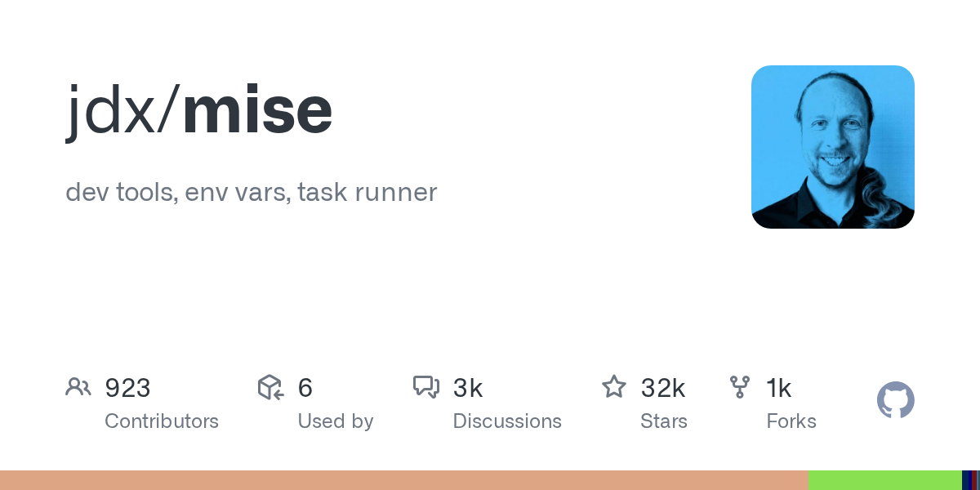The image size is (980, 490).
Task: Click the Forks branch icon
Action: pyautogui.click(x=740, y=387)
